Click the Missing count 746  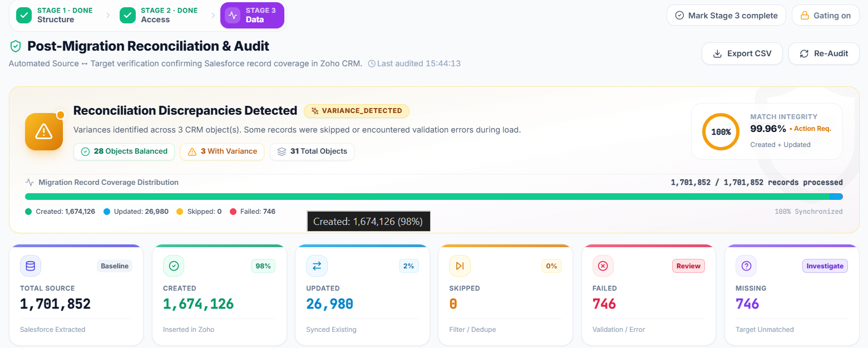(747, 304)
